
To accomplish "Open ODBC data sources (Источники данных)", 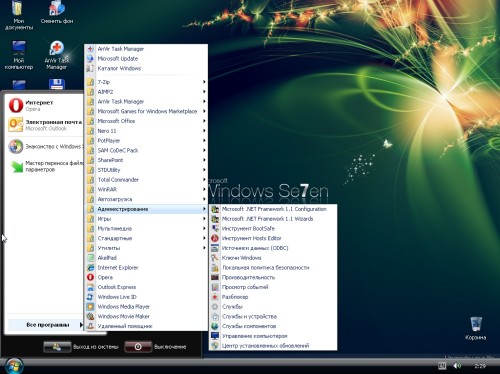I will point(273,248).
